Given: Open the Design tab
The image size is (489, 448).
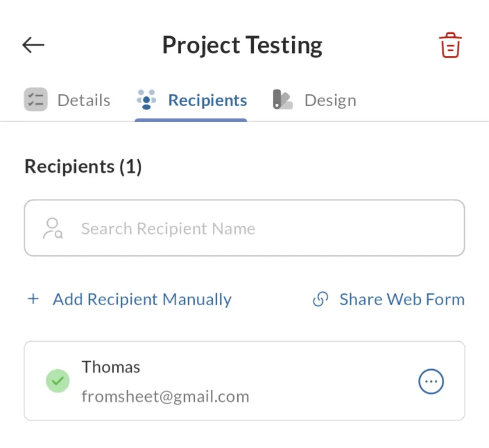Looking at the screenshot, I should click(330, 100).
